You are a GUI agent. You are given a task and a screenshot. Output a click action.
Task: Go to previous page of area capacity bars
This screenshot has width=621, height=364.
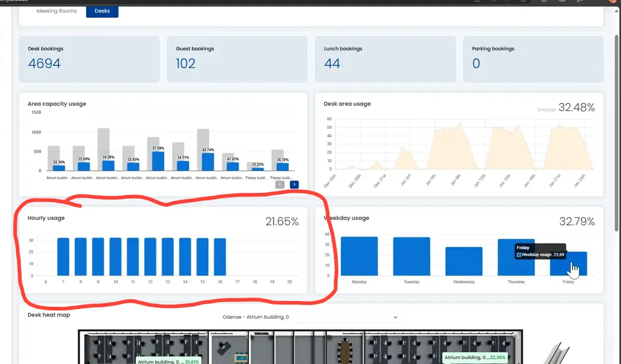pyautogui.click(x=280, y=184)
